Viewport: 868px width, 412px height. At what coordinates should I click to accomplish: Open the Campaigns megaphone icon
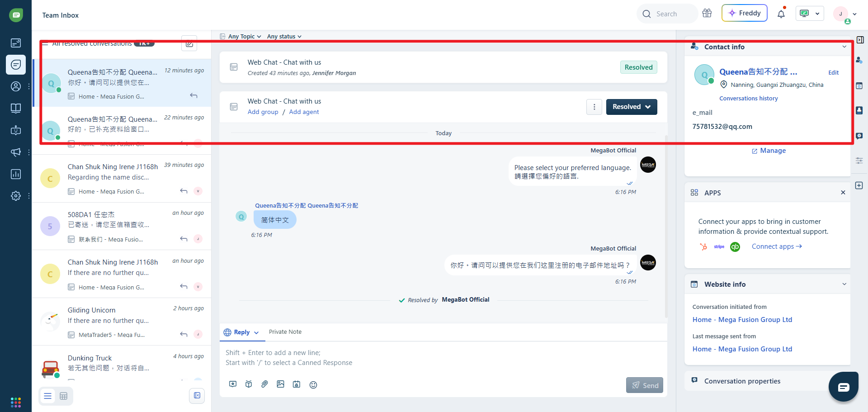[16, 152]
